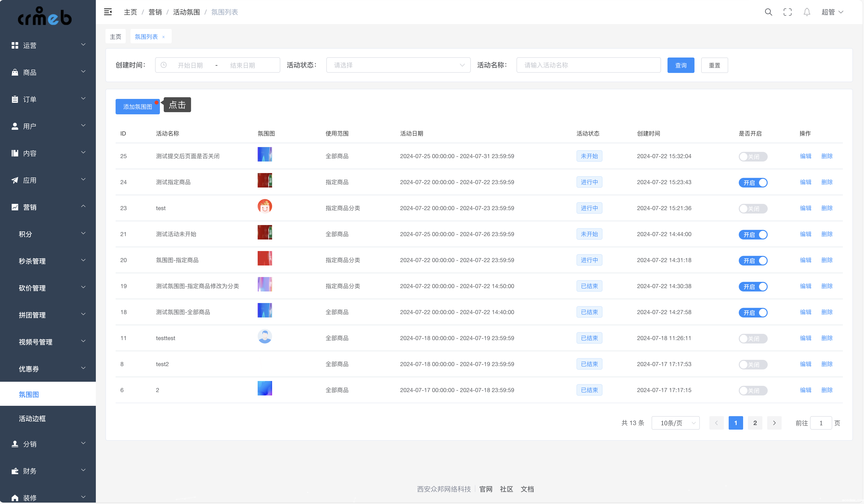The height and width of the screenshot is (504, 864).
Task: Click 编辑 for the testtest activity
Action: (x=805, y=338)
